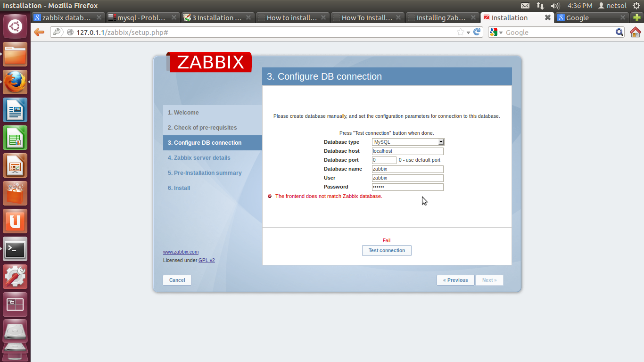Click the Previous button

[x=455, y=280]
